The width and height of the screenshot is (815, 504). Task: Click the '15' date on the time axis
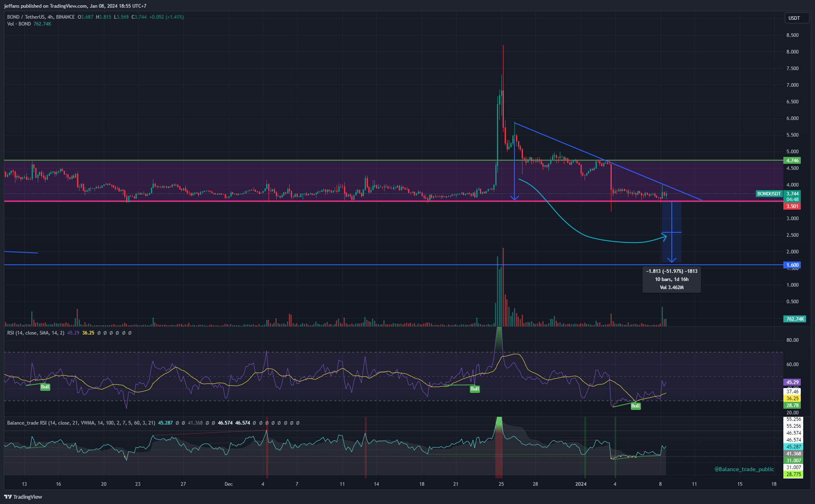pos(740,484)
